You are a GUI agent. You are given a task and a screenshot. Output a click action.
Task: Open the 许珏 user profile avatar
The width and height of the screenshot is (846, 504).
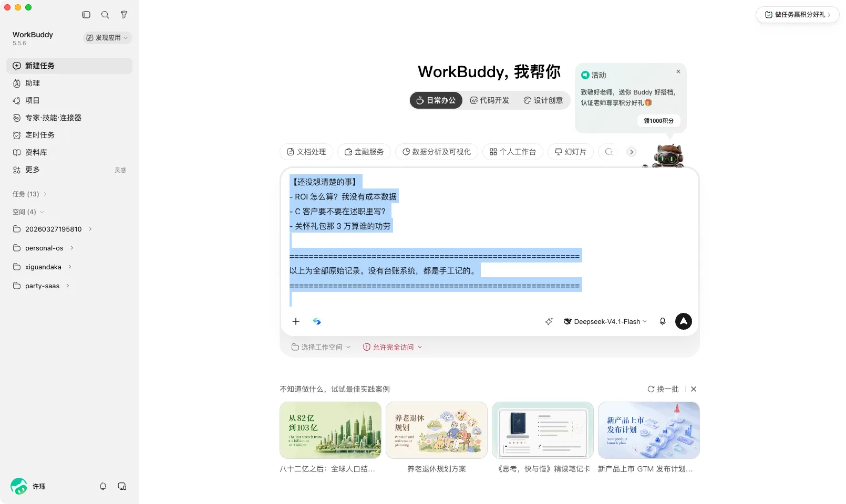[19, 486]
